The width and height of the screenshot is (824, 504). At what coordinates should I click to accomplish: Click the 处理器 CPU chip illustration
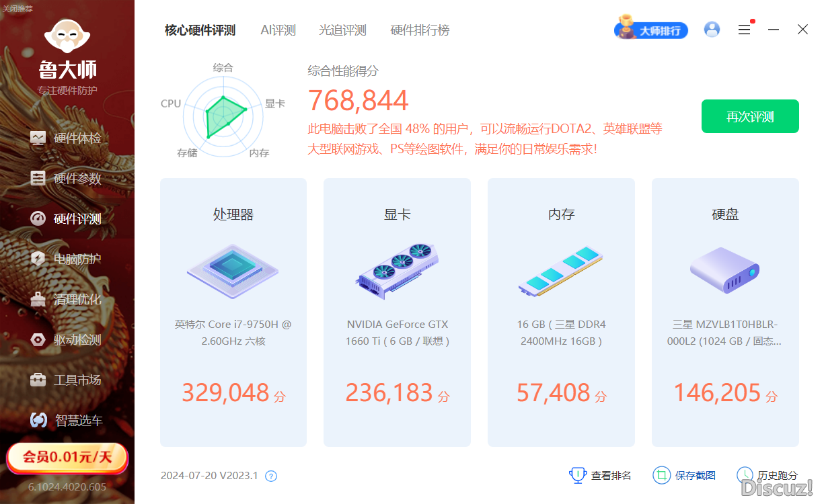click(x=233, y=271)
